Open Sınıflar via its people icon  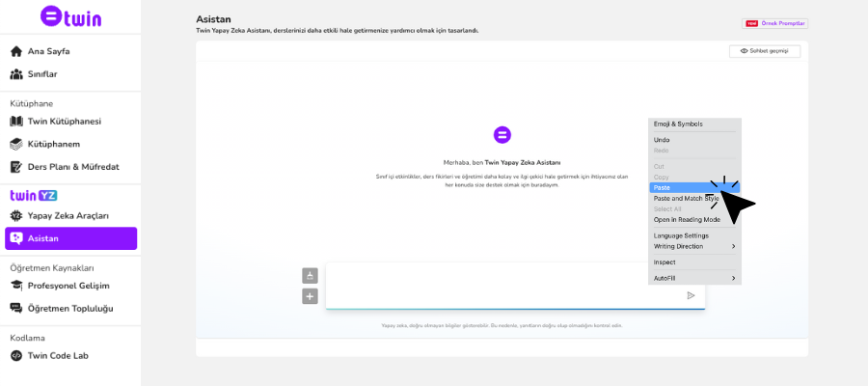(16, 74)
